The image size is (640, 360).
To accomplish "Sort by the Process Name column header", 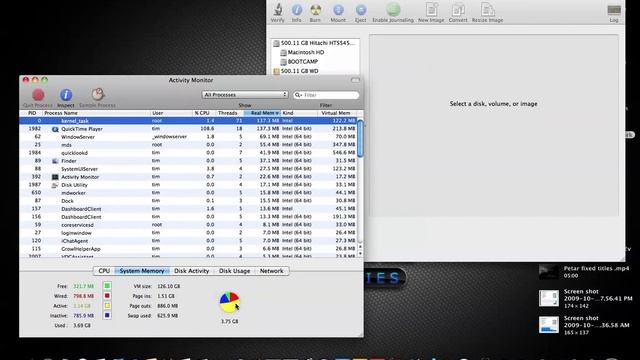I will coord(97,113).
